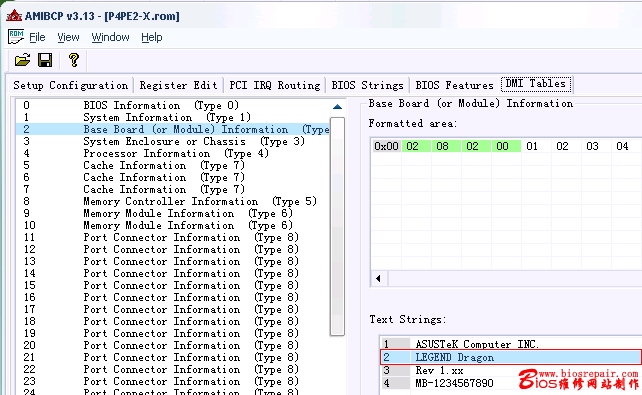Select Port Connector Information row 12
The height and width of the screenshot is (395, 642).
(172, 249)
